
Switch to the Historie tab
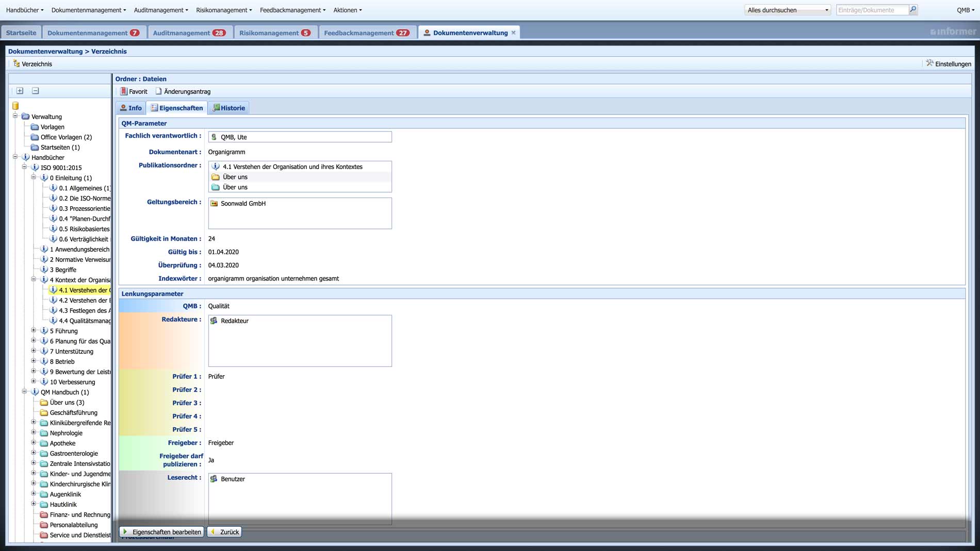tap(228, 108)
